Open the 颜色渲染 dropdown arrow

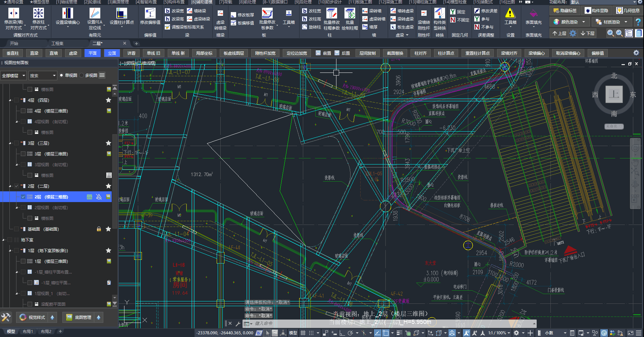click(584, 22)
